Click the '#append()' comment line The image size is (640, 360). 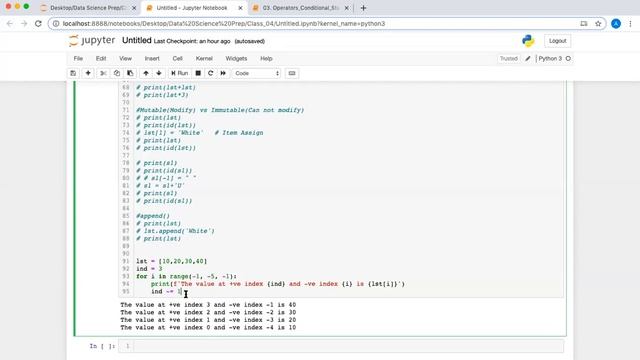point(153,216)
